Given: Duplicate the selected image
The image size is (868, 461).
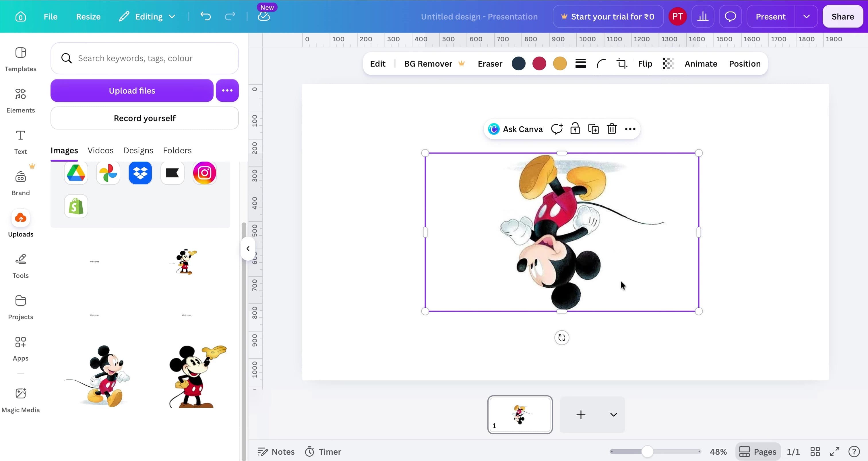Looking at the screenshot, I should (x=593, y=129).
